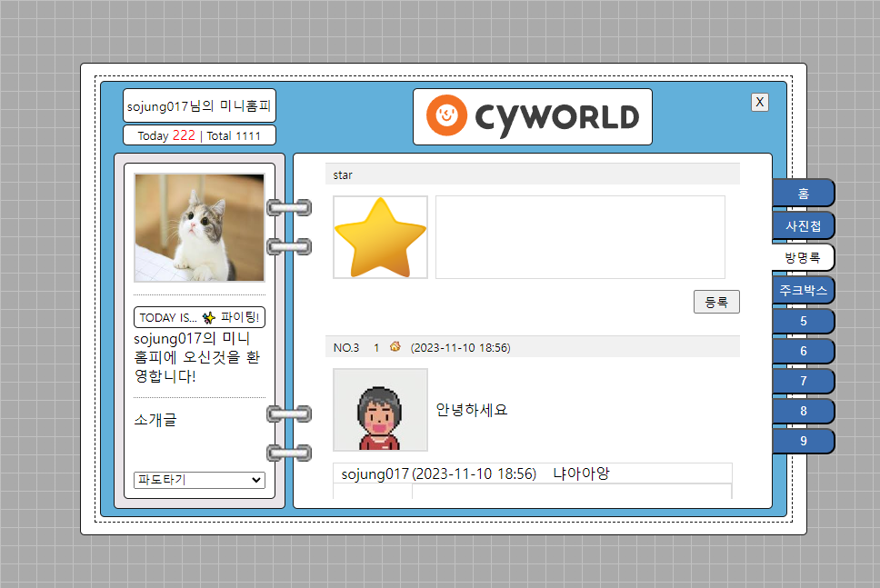
Task: Click the Today 222 visitor count
Action: [x=166, y=135]
